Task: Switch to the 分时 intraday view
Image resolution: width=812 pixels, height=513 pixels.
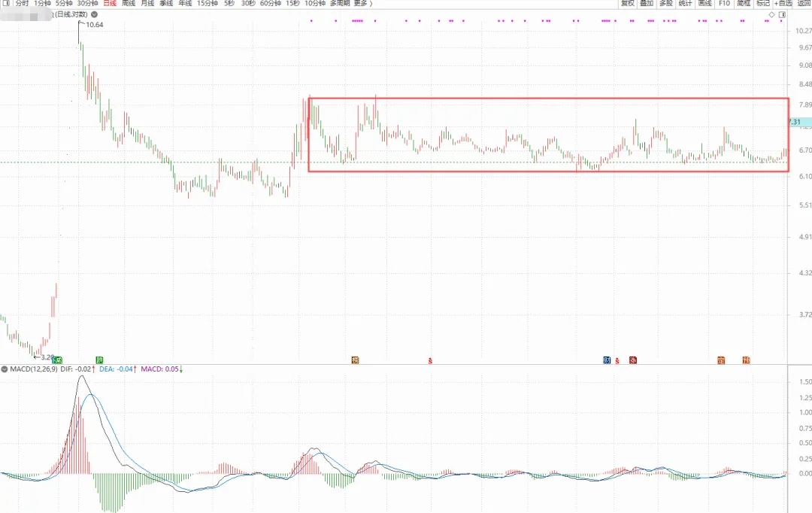Action: [x=22, y=3]
